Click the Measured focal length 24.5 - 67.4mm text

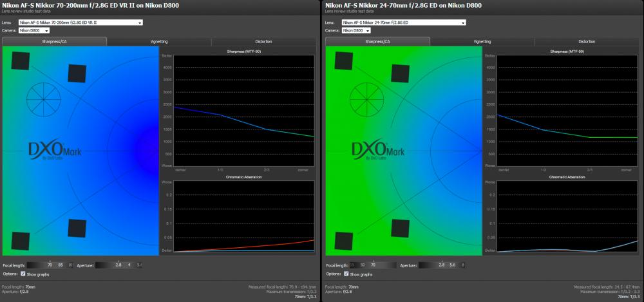point(607,287)
